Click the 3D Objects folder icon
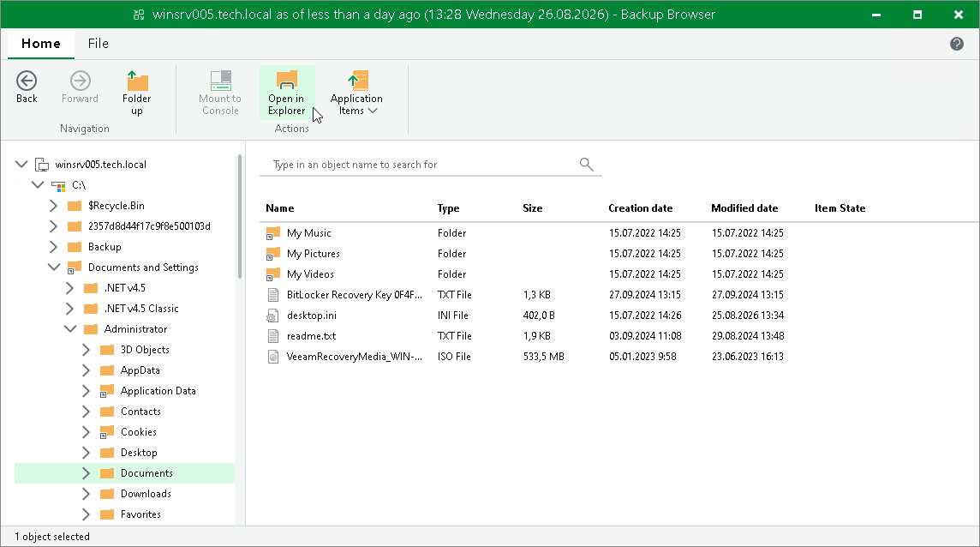 pyautogui.click(x=107, y=350)
